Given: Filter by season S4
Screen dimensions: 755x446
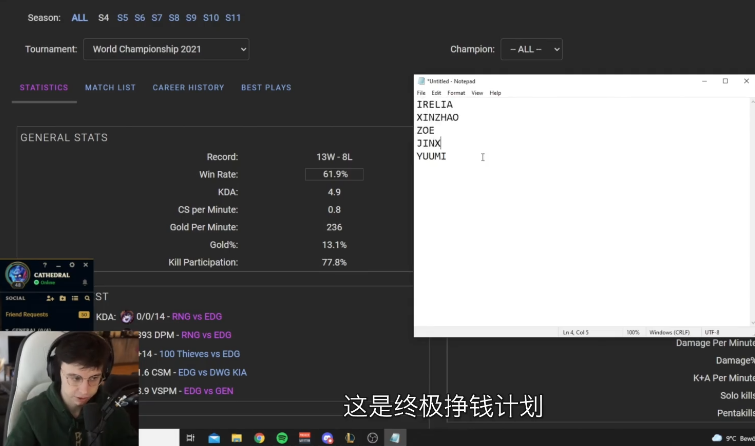Looking at the screenshot, I should (x=104, y=18).
